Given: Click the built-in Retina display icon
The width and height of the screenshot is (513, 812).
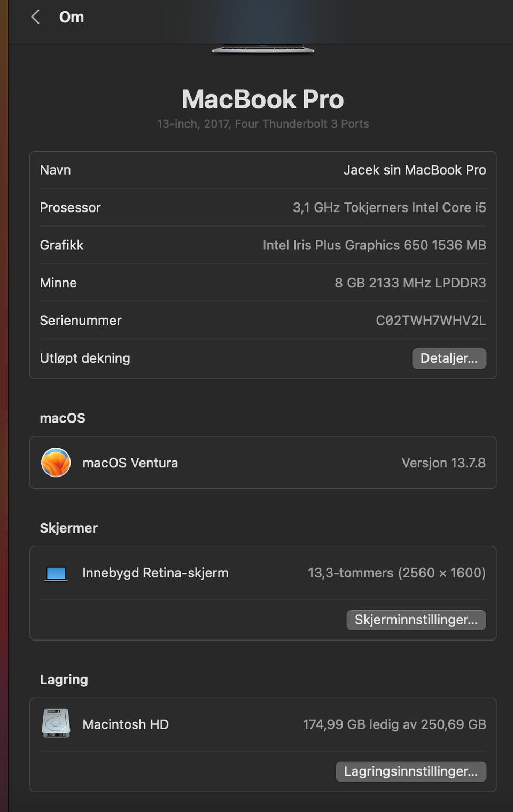Looking at the screenshot, I should point(56,573).
